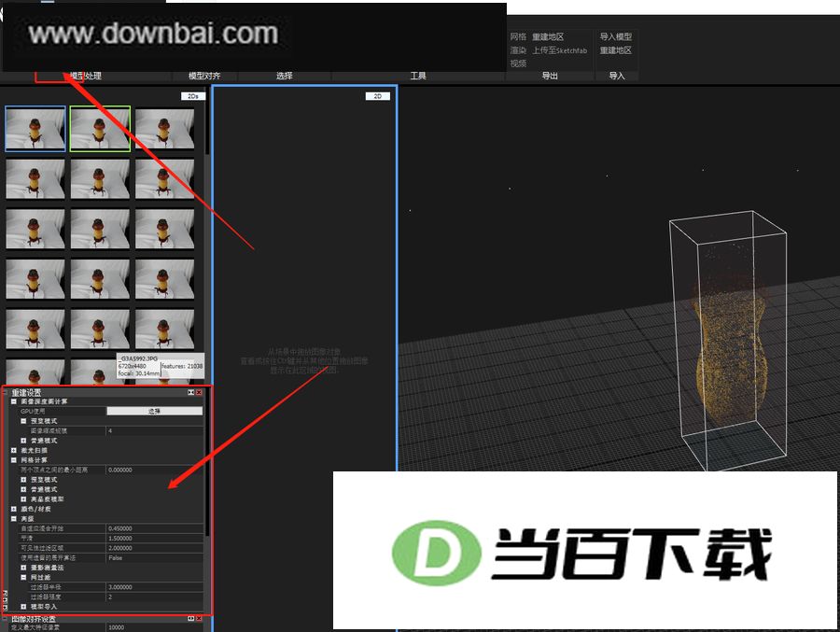Close the 图像对齐设置 panel

coord(199,619)
